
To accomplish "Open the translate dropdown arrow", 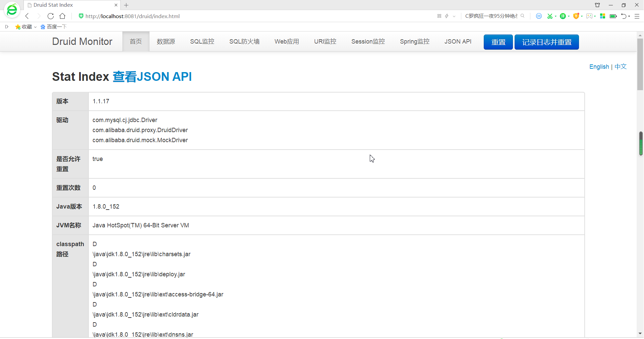I will 569,16.
